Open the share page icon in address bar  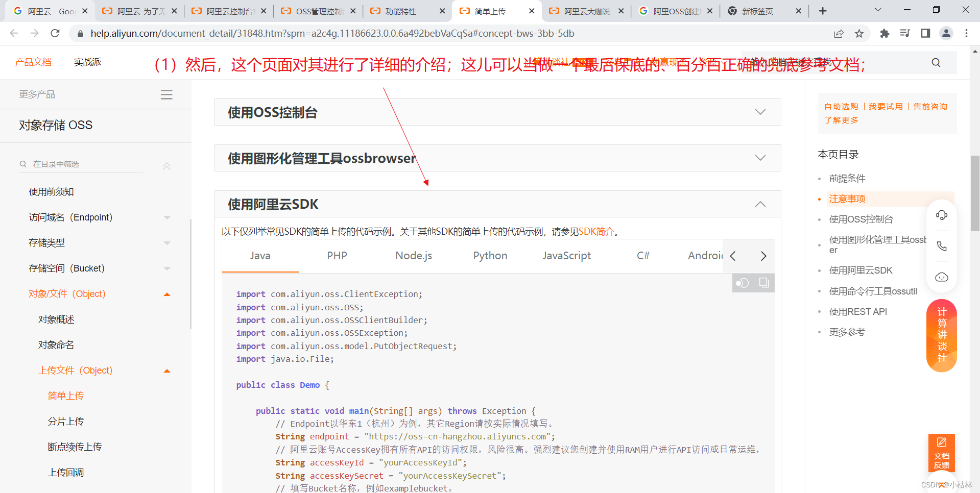coord(839,33)
